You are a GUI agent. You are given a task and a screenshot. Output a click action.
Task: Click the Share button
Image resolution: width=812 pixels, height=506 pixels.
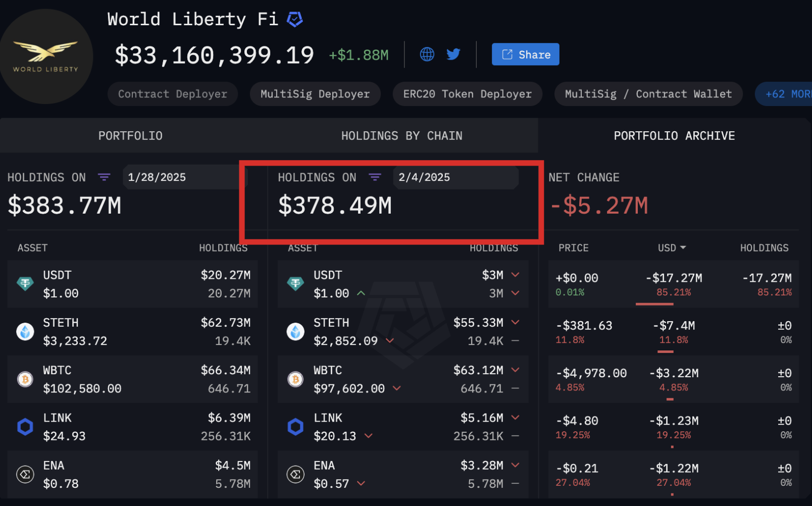pos(525,55)
